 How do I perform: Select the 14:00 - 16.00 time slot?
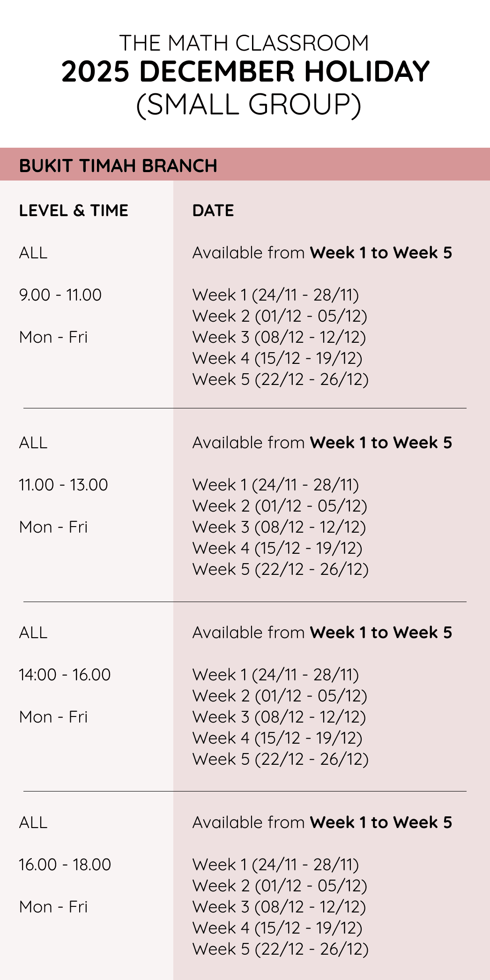pos(65,675)
